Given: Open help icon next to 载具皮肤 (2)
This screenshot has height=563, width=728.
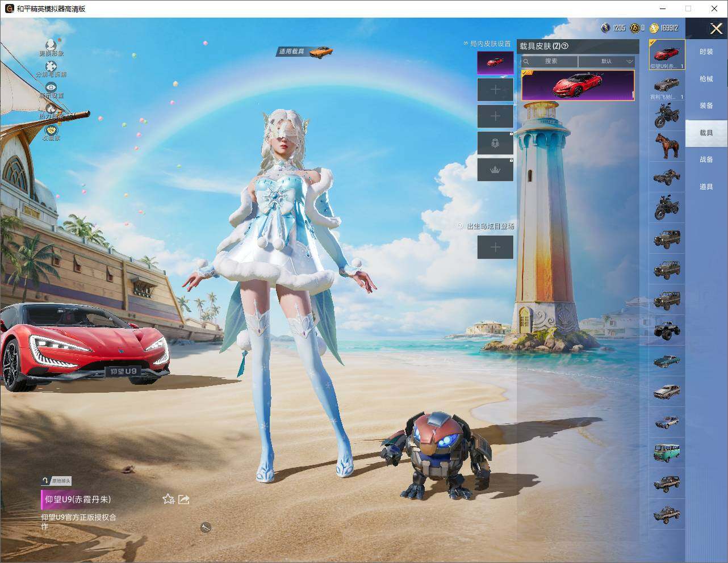Looking at the screenshot, I should (x=565, y=46).
